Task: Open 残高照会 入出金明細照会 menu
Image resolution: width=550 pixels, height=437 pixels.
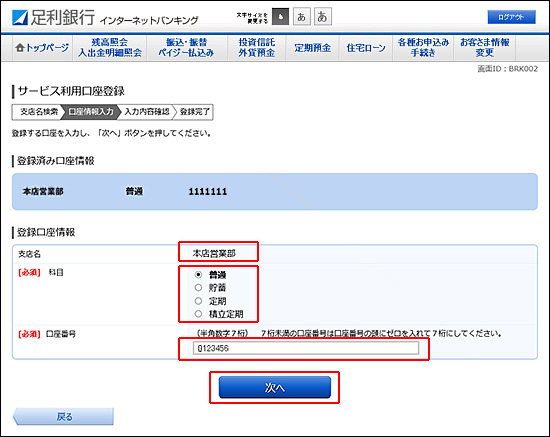Action: coord(110,48)
